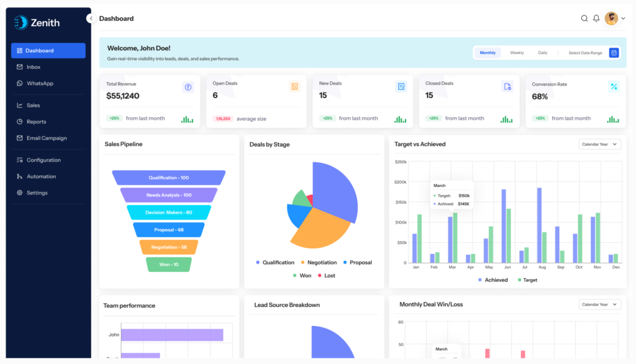
Task: Click the Qualification - 100 funnel stage
Action: click(169, 178)
